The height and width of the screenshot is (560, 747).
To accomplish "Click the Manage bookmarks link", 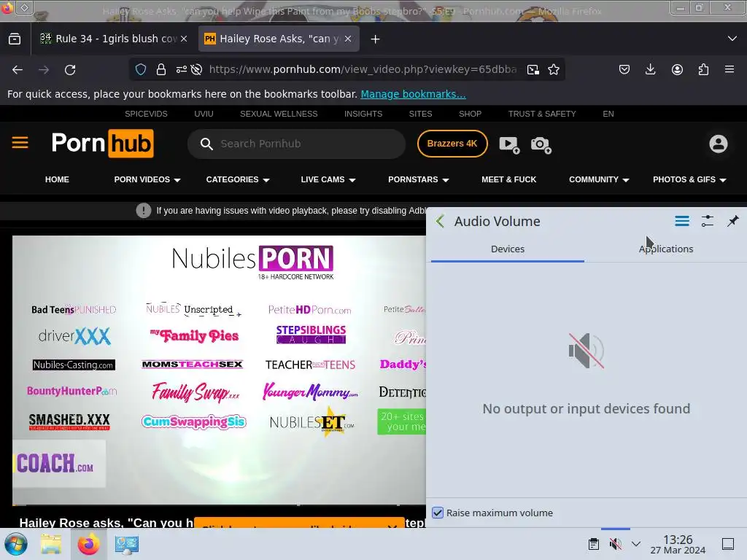I will (x=413, y=94).
